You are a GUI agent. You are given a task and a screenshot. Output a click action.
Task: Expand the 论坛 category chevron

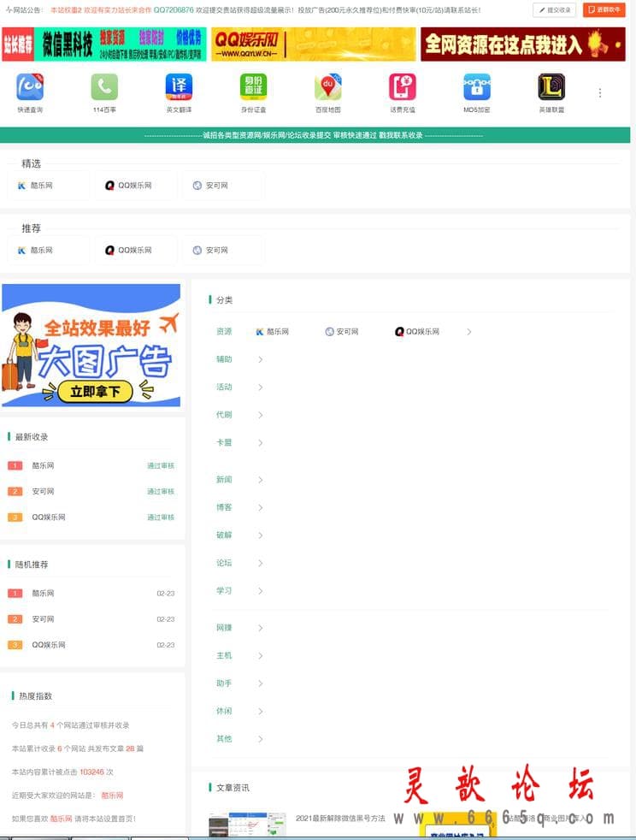click(x=260, y=563)
